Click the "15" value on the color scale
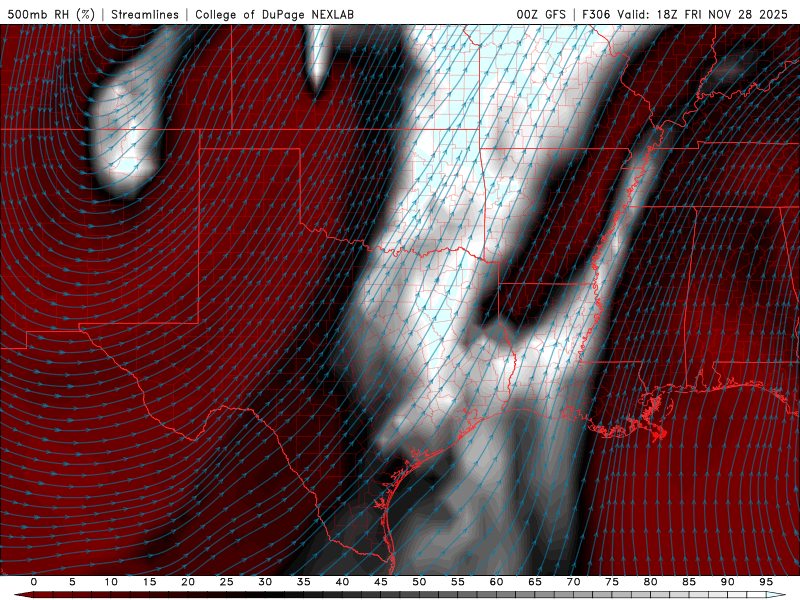Image resolution: width=800 pixels, height=600 pixels. click(149, 582)
